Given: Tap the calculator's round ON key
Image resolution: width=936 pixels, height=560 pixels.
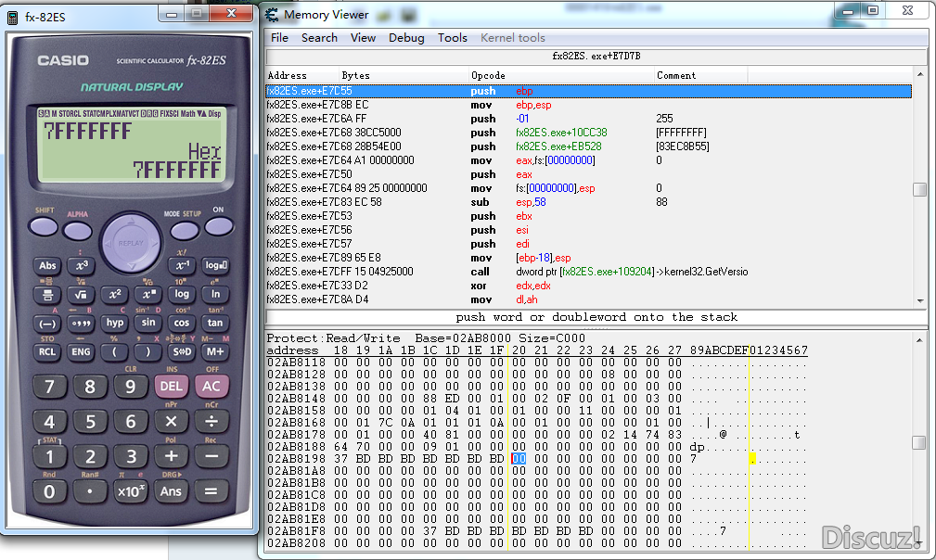Looking at the screenshot, I should [x=219, y=226].
